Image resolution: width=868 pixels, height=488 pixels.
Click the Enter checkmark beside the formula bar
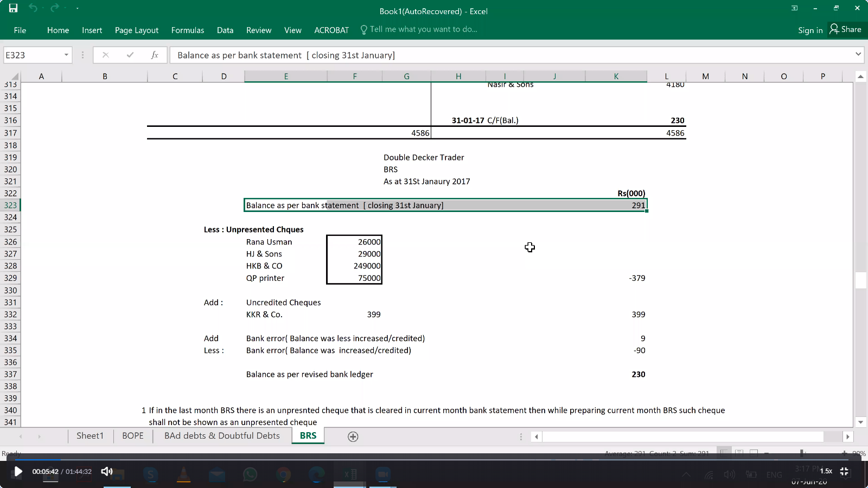point(130,55)
